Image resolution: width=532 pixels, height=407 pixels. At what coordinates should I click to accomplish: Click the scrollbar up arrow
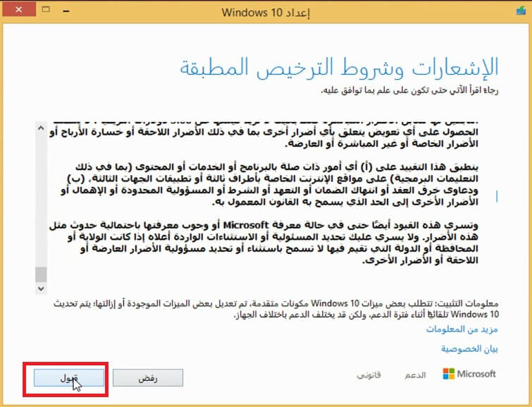point(41,128)
